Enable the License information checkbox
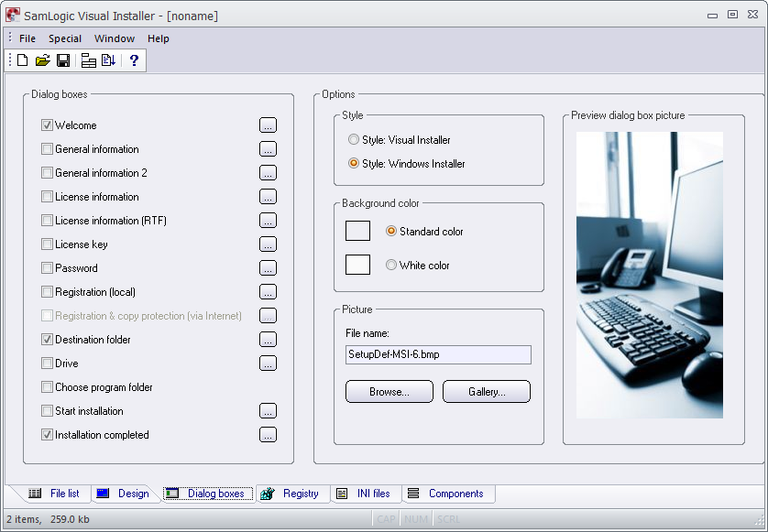 click(x=47, y=197)
